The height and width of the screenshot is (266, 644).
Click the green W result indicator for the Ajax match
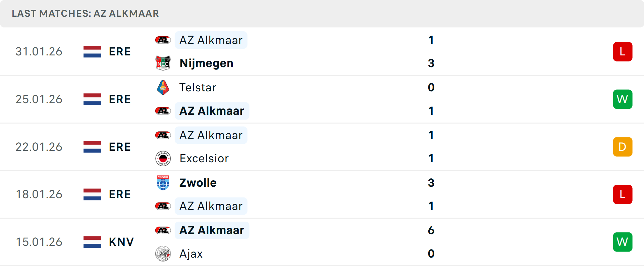[623, 241]
